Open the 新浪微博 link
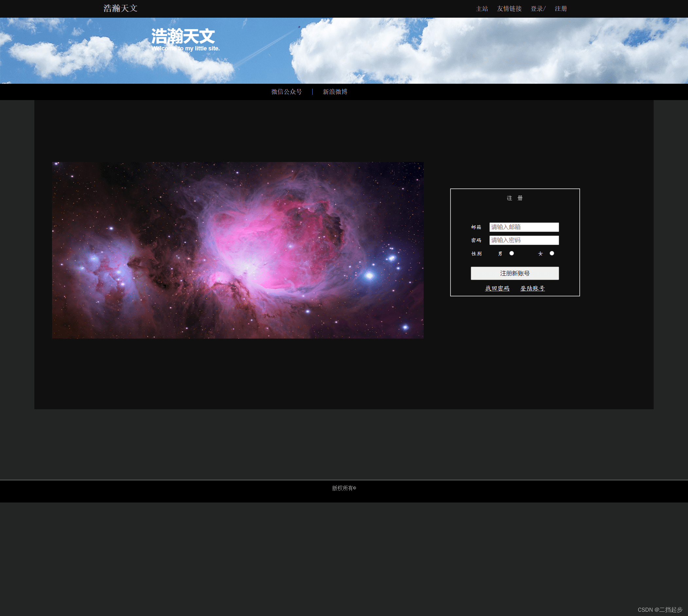 click(x=335, y=92)
